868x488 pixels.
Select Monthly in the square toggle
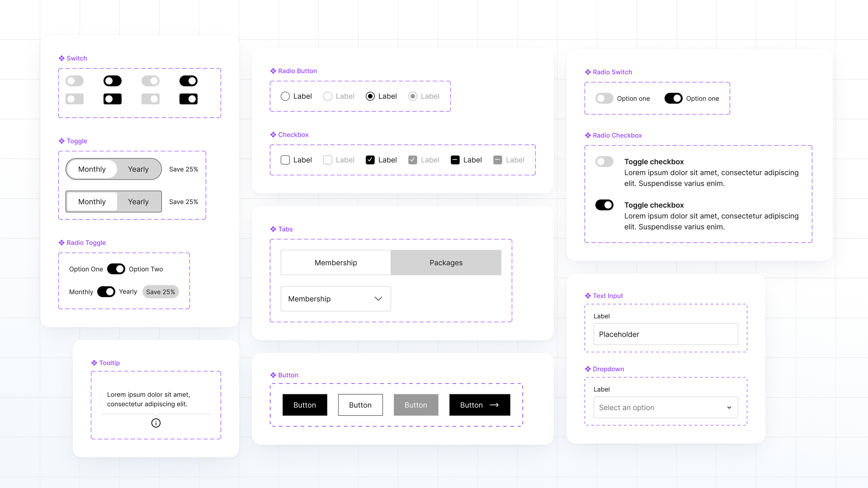pyautogui.click(x=92, y=202)
